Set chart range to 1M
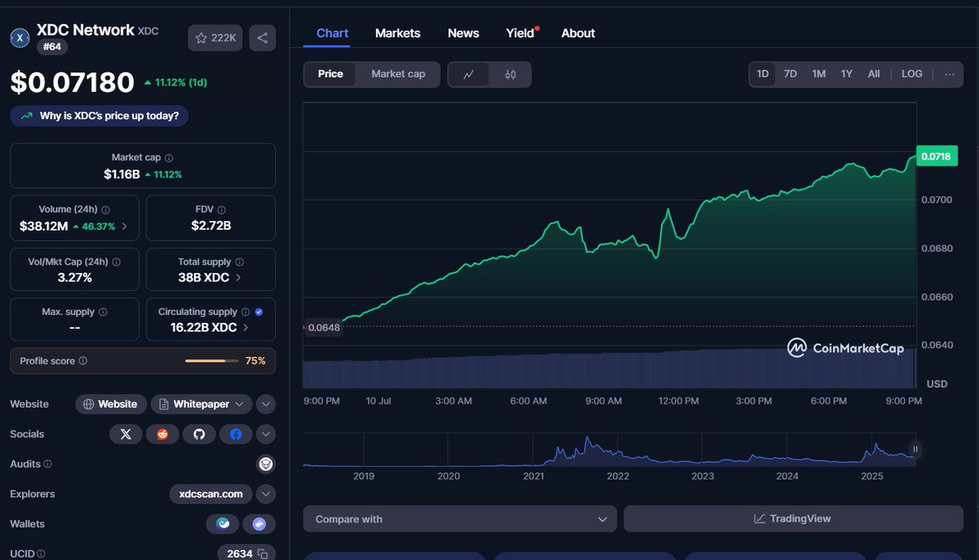The width and height of the screenshot is (979, 560). (x=819, y=74)
